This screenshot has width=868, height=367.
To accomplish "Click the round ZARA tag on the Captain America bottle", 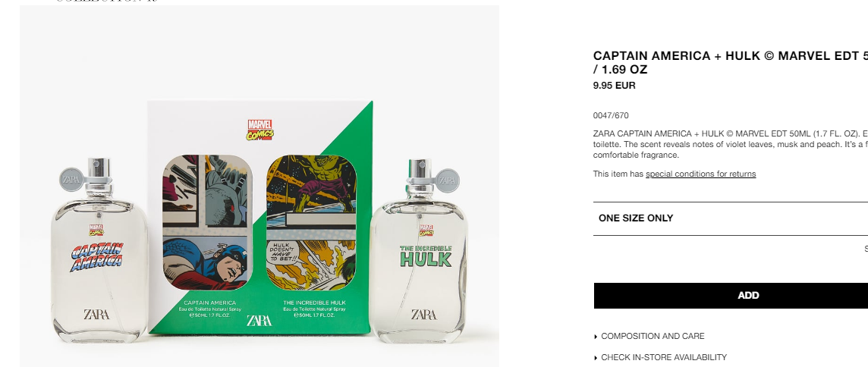I will 71,180.
